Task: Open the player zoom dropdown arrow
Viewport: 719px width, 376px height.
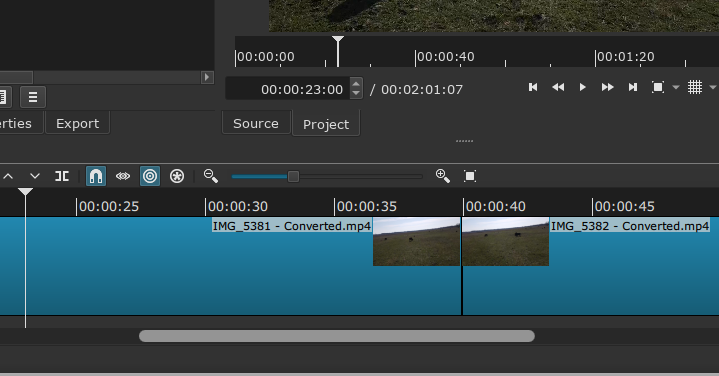Action: tap(676, 87)
